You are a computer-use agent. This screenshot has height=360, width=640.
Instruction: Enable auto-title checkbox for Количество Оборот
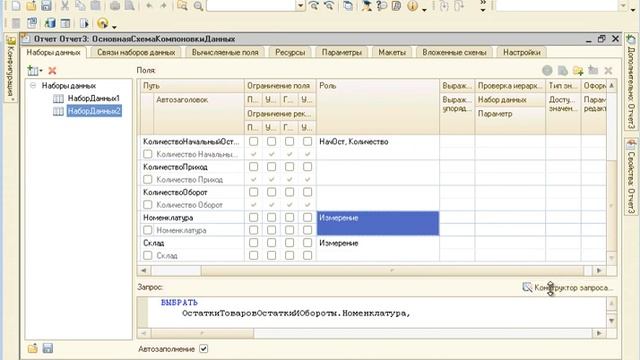pyautogui.click(x=148, y=204)
